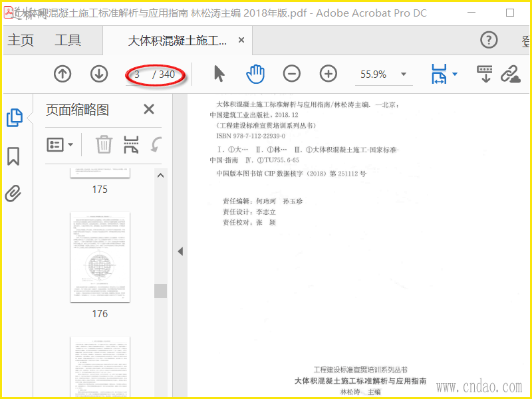The image size is (532, 399).
Task: Go to next page with down arrow
Action: [99, 74]
